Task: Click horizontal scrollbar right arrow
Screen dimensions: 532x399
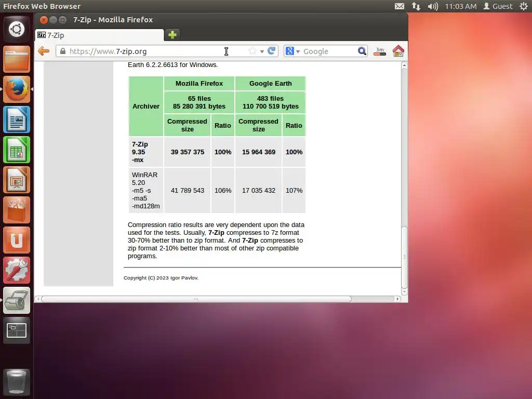Action: point(397,299)
